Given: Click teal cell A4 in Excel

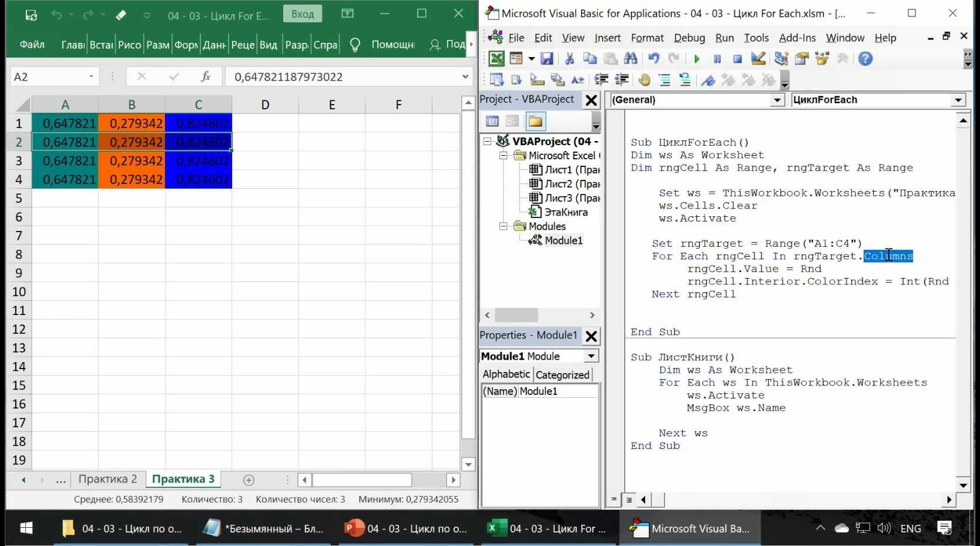Looking at the screenshot, I should coord(65,179).
